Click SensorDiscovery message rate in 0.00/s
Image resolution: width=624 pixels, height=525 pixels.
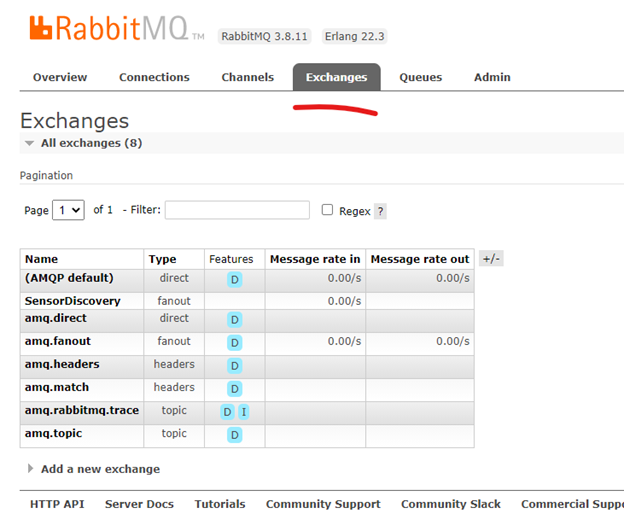point(344,301)
